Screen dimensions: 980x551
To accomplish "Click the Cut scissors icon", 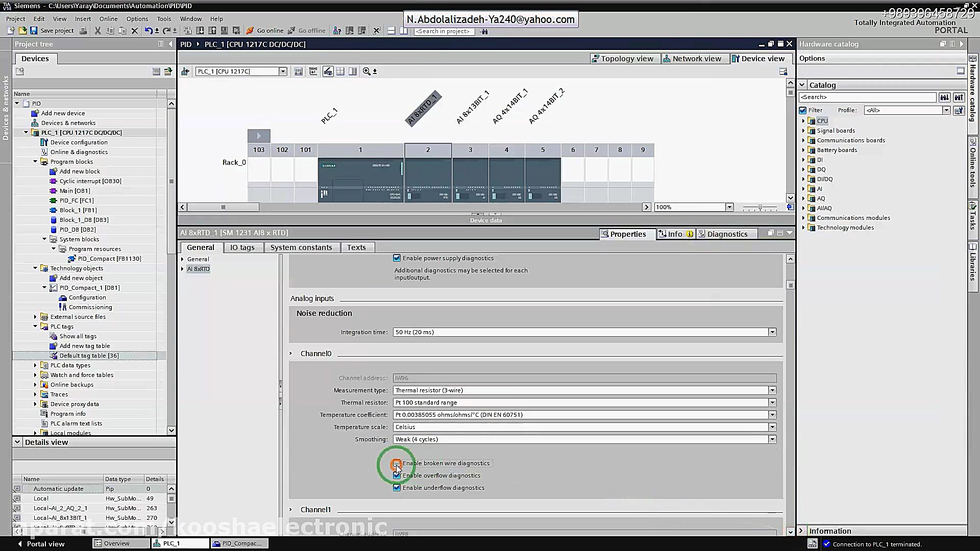I will point(97,31).
